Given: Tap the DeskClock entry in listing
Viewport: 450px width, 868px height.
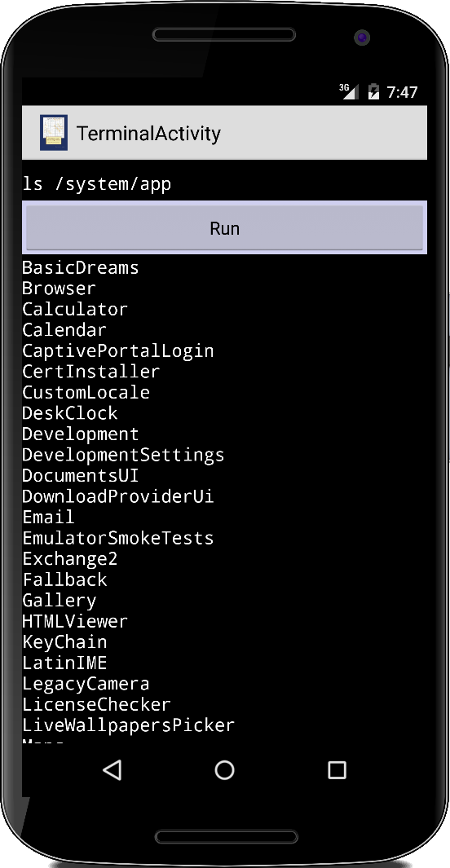Looking at the screenshot, I should coord(70,413).
